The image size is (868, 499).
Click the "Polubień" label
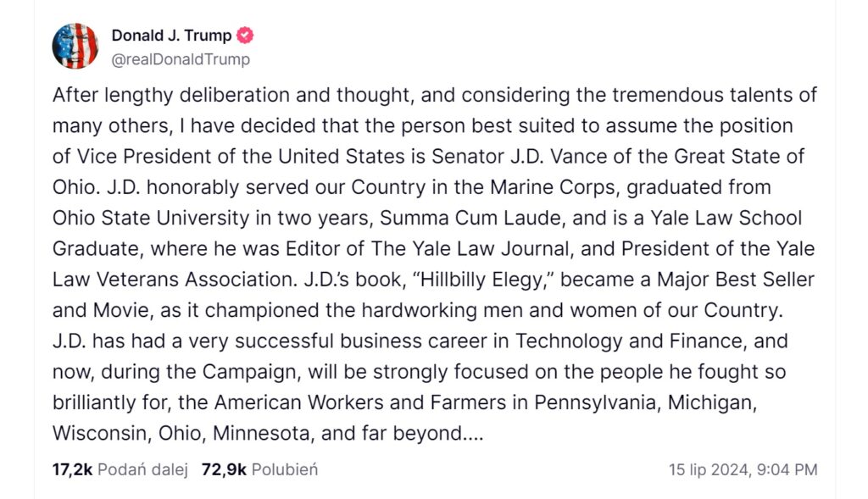tap(285, 469)
